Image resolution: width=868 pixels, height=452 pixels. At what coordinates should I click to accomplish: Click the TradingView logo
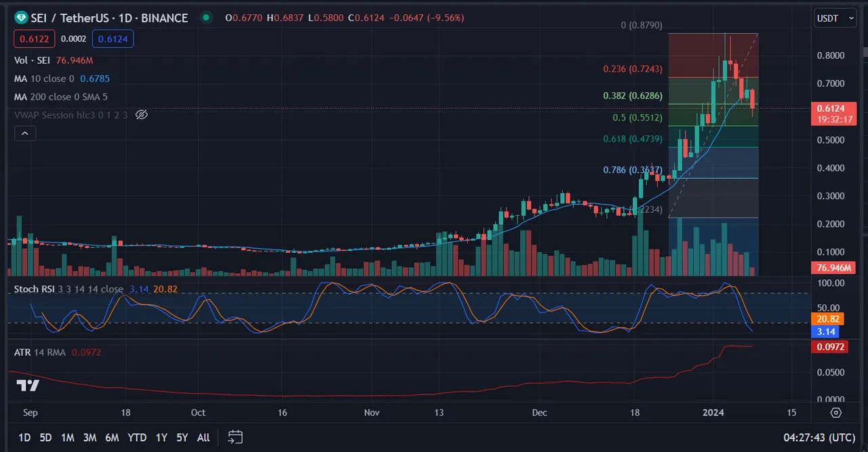tap(28, 386)
